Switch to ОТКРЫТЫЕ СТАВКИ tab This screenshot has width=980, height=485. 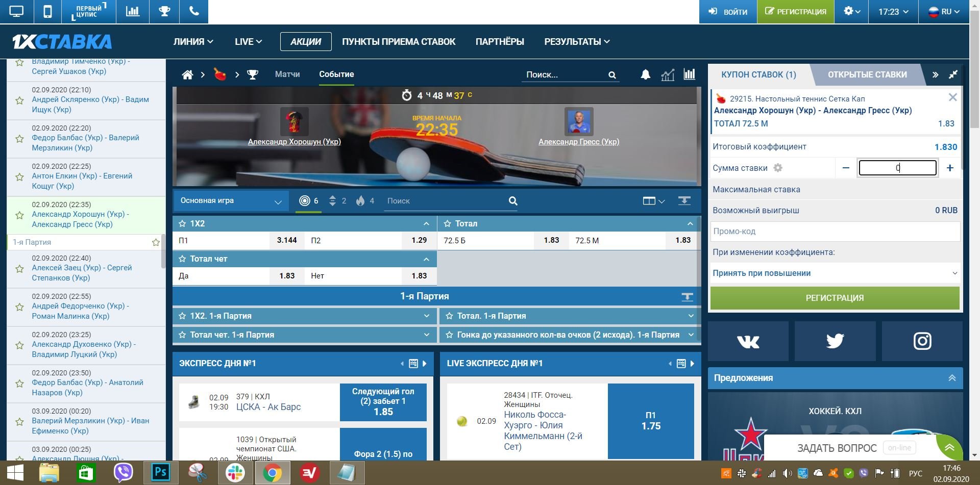click(867, 75)
